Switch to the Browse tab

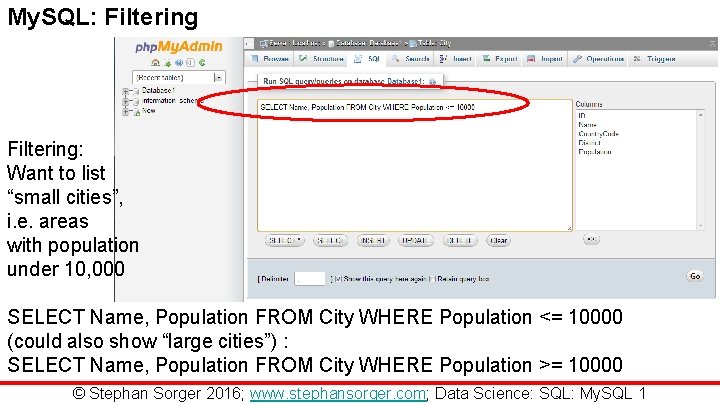coord(270,59)
